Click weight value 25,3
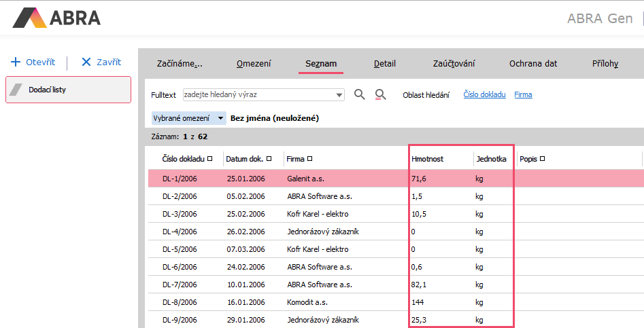Image resolution: width=644 pixels, height=328 pixels. 418,320
